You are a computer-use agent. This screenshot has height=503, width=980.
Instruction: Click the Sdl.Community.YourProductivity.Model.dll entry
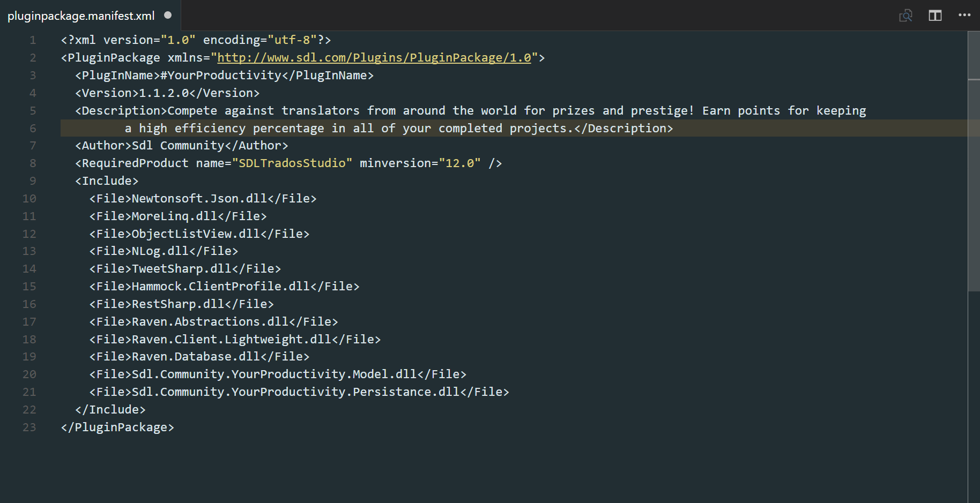click(278, 374)
